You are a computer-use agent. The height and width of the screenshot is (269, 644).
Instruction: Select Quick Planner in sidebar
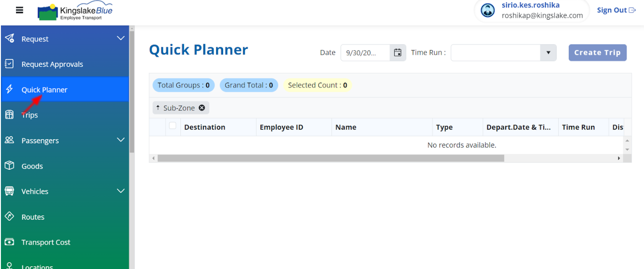coord(65,90)
